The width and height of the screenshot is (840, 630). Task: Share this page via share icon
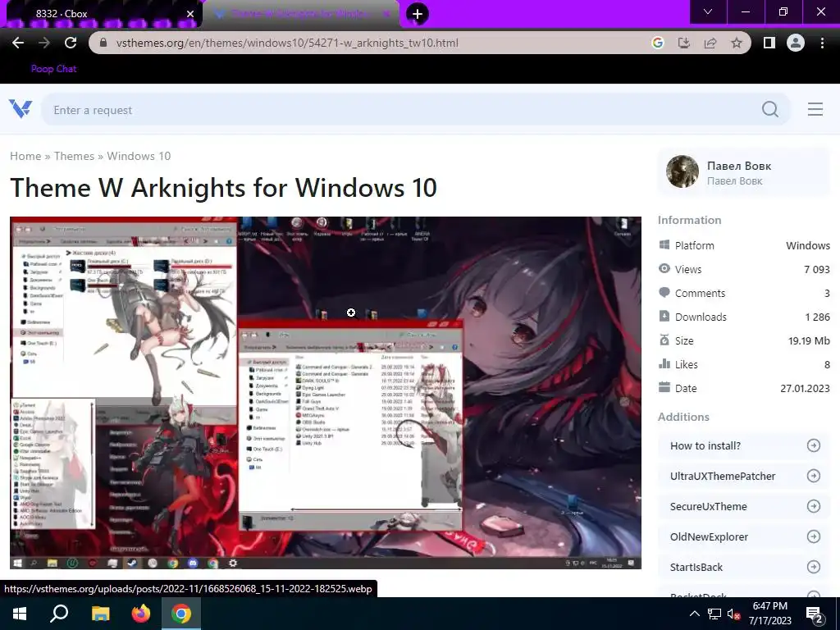pyautogui.click(x=710, y=43)
